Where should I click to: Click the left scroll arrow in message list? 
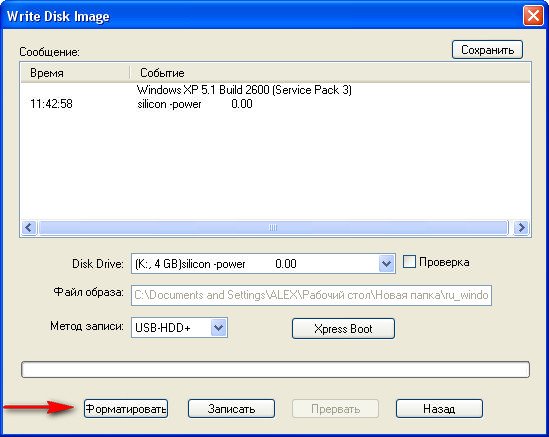tap(29, 228)
